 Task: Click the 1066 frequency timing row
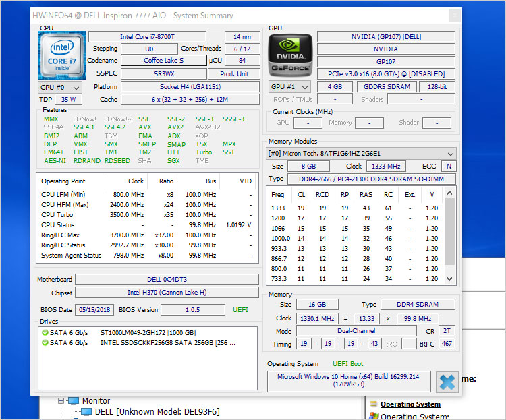pos(355,228)
